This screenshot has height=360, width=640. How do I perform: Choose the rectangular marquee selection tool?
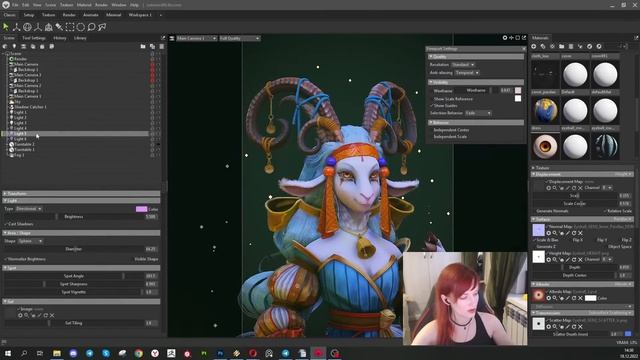(x=70, y=27)
